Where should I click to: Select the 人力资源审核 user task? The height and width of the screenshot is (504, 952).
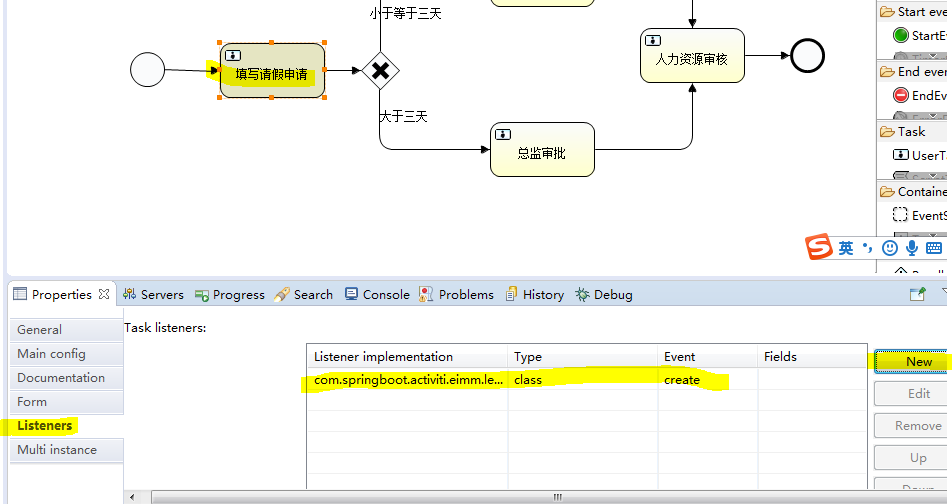click(692, 55)
